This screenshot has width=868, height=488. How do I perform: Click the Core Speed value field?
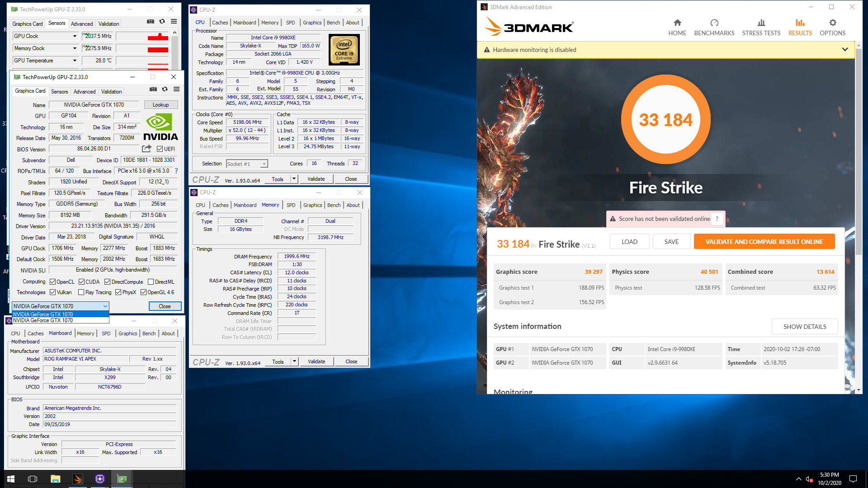coord(247,122)
